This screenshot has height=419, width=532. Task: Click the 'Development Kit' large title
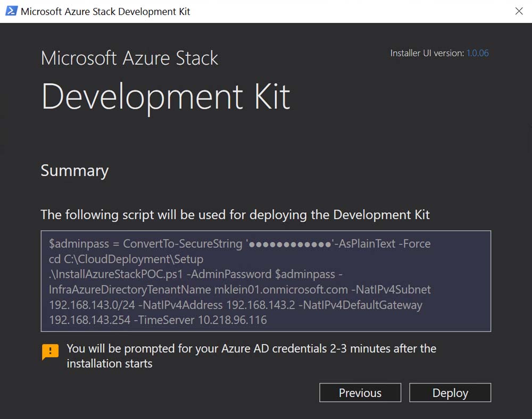pyautogui.click(x=165, y=96)
